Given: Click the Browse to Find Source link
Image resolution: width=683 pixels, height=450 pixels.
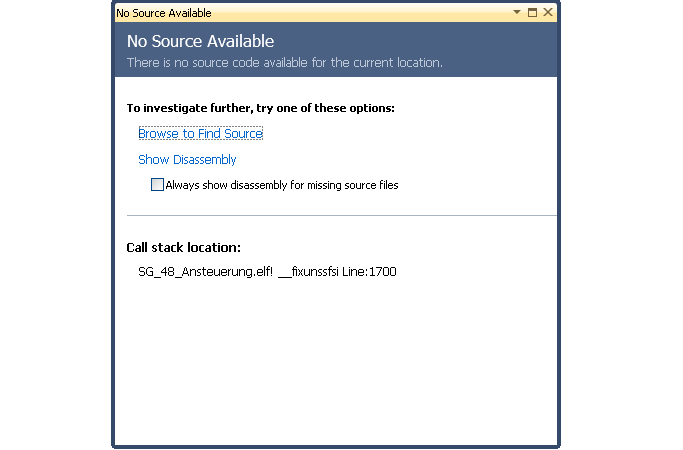Looking at the screenshot, I should (x=200, y=133).
